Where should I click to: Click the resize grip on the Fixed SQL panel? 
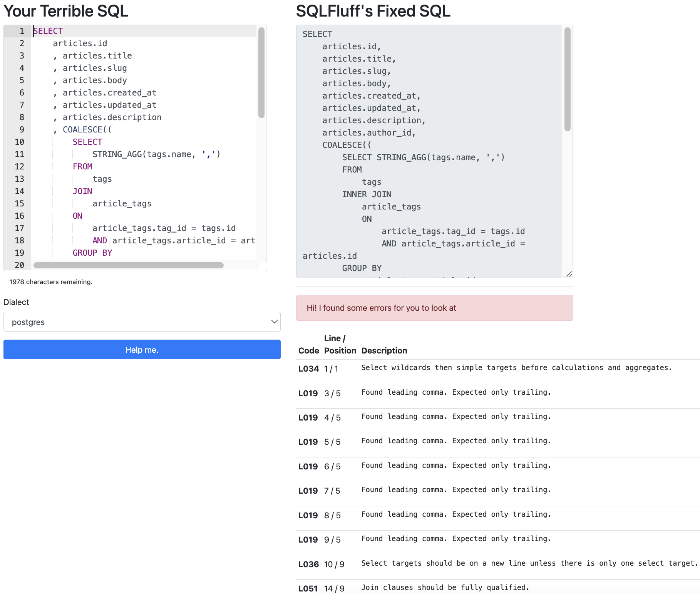tap(569, 274)
